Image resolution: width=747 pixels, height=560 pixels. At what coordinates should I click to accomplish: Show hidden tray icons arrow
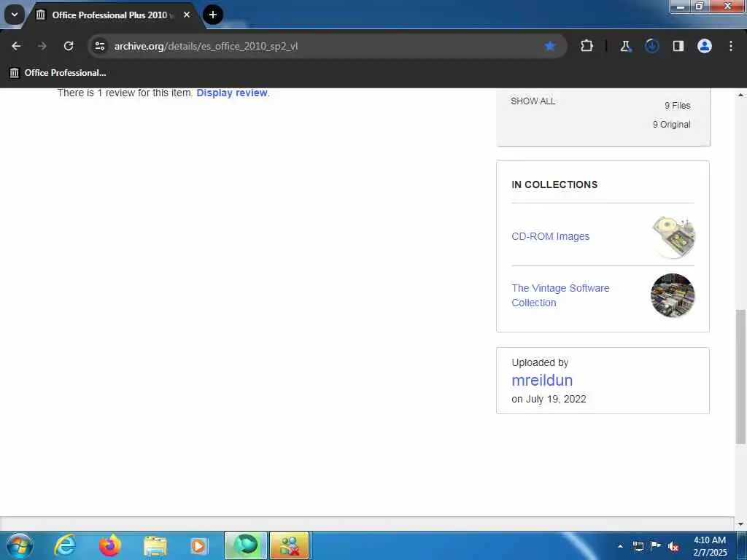pos(620,546)
